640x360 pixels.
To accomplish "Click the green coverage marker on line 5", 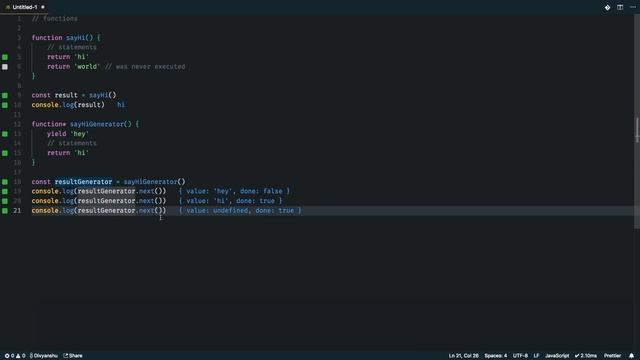I will coord(5,57).
